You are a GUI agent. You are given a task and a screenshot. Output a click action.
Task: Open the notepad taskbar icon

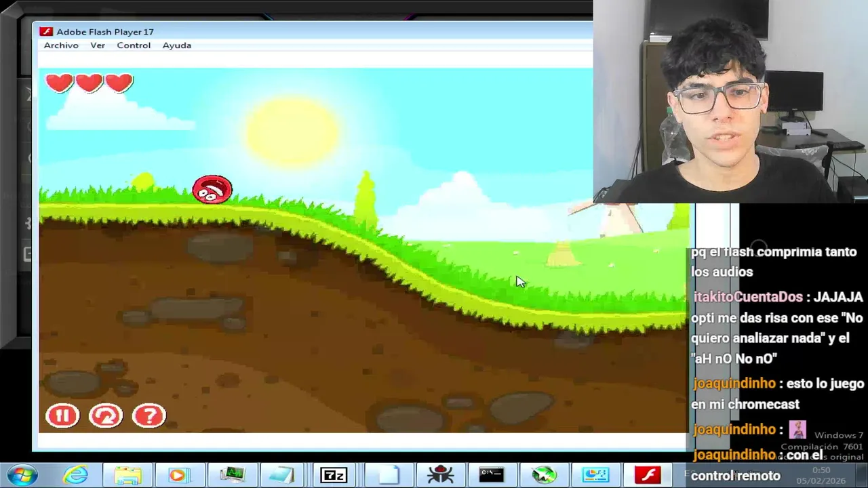(281, 475)
